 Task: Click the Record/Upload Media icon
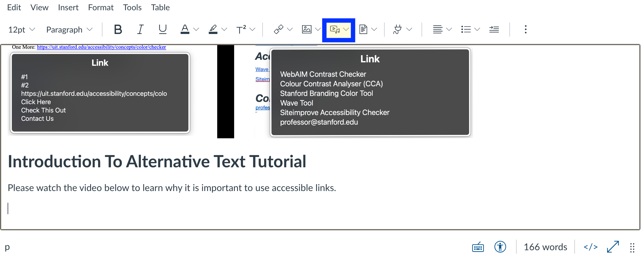coord(335,29)
